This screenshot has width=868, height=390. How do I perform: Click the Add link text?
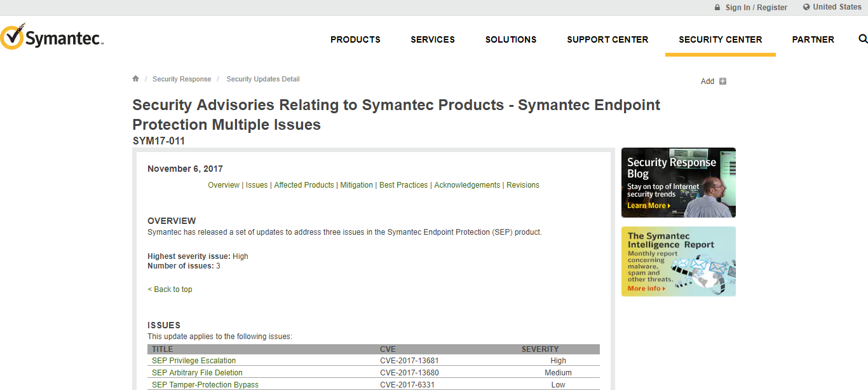707,81
